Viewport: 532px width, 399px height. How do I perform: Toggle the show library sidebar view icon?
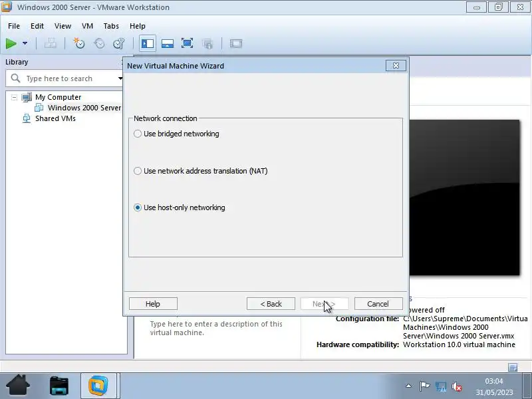point(148,43)
